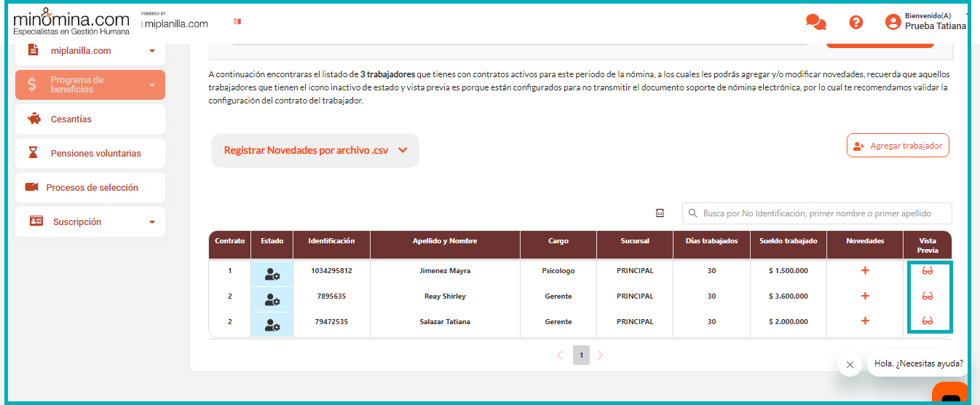Expand Programa de beneficios sidebar menu

point(90,84)
